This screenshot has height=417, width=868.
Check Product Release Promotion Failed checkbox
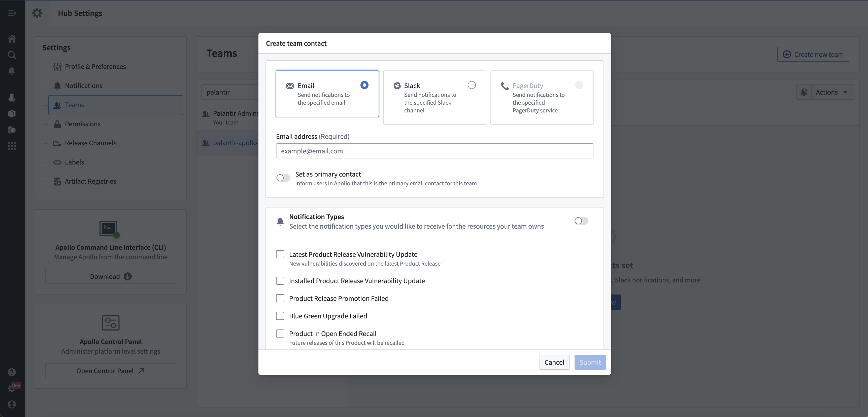pos(280,298)
